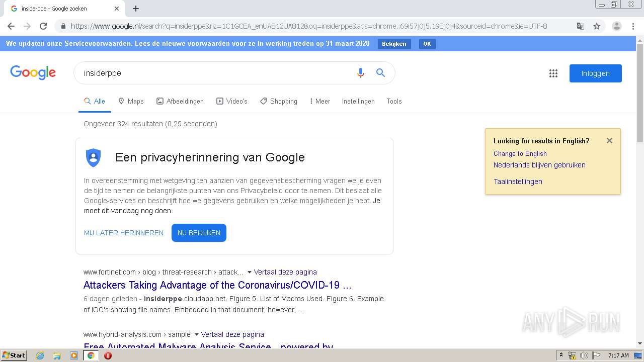Screen dimensions: 644x362
Task: Dismiss the English results notice with X
Action: [609, 141]
